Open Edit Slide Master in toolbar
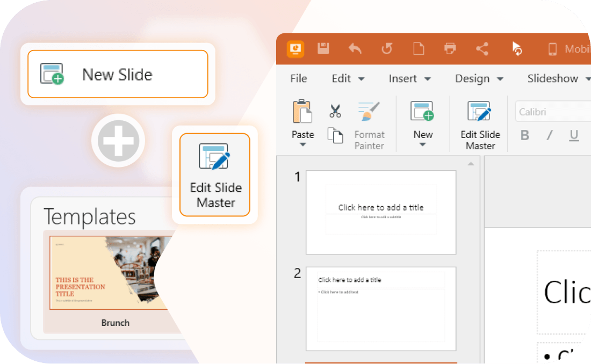 tap(480, 125)
